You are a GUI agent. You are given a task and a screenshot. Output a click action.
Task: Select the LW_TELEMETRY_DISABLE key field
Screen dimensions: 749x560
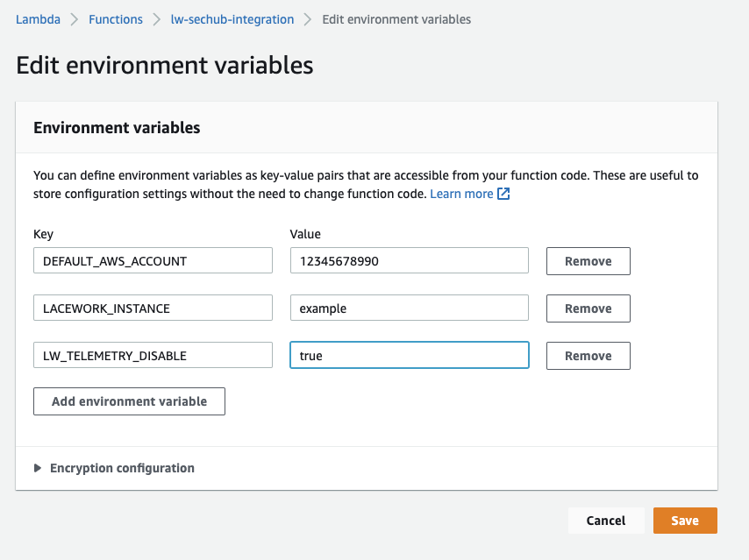pyautogui.click(x=153, y=354)
